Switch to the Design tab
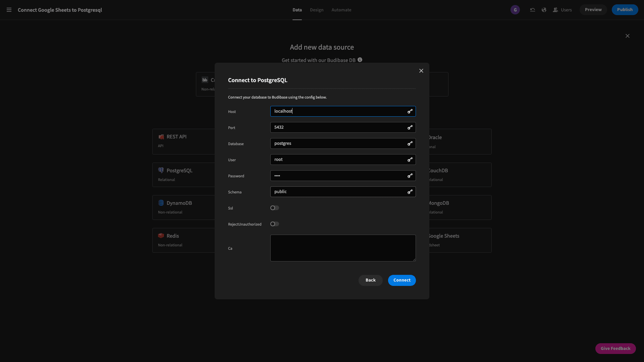The image size is (644, 362). 317,10
